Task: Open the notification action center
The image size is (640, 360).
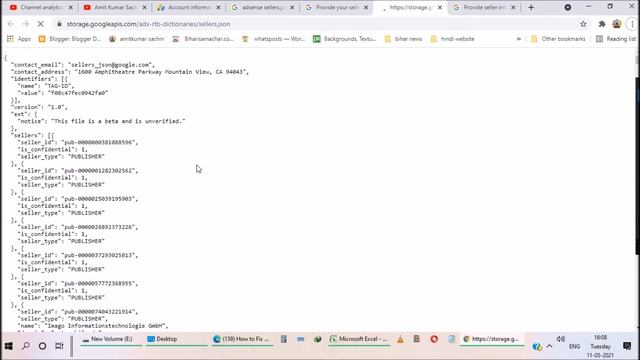Action: pos(627,346)
